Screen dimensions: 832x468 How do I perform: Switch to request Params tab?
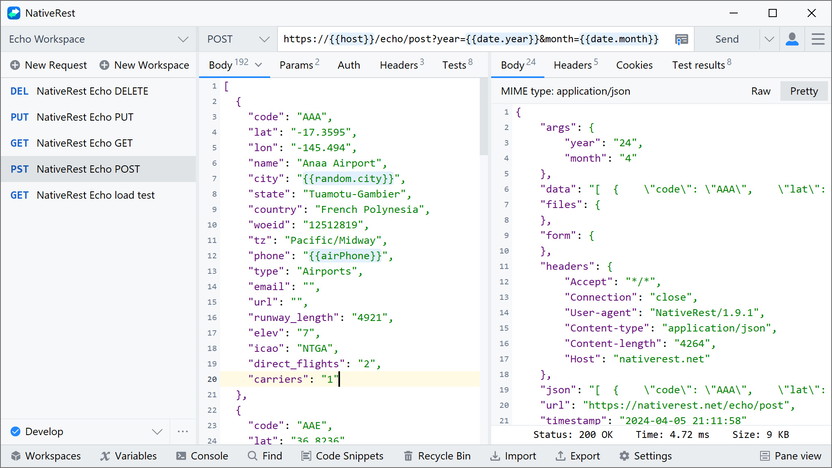coord(299,65)
